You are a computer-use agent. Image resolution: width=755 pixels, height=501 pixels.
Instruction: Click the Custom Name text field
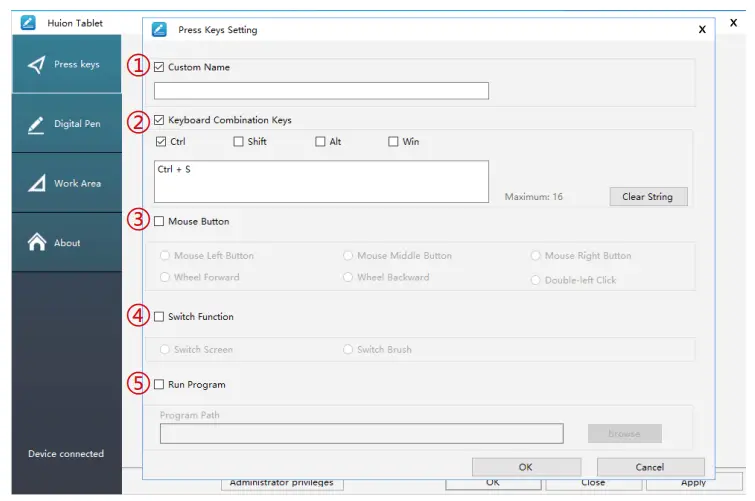[321, 91]
